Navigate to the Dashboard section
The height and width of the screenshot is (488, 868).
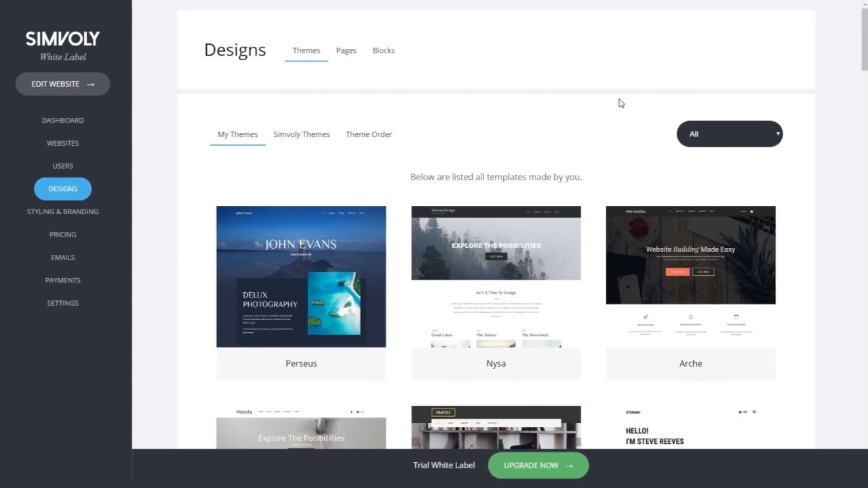(x=62, y=120)
